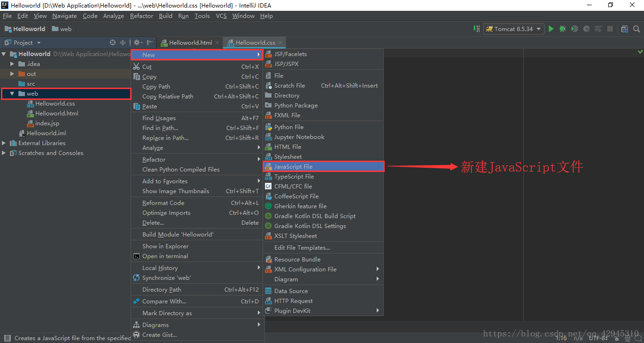Click UTF-8 encoding in status bar
Image resolution: width=644 pixels, height=343 pixels.
coord(598,338)
